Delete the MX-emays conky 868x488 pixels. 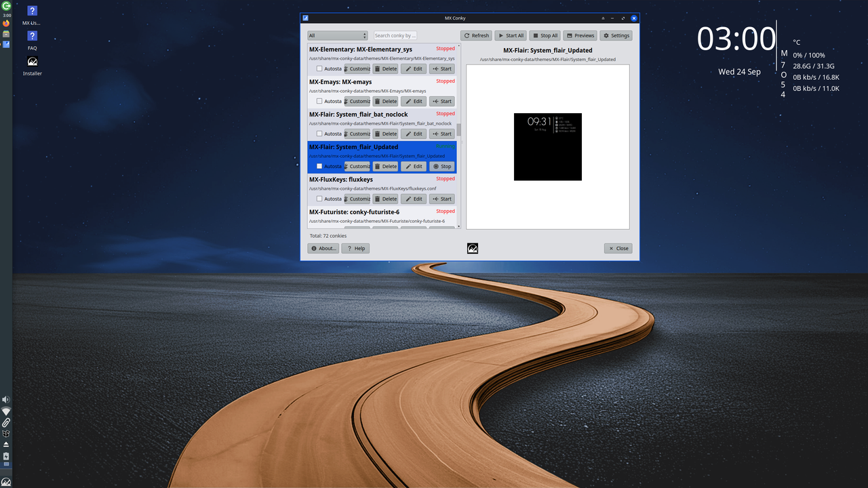click(385, 101)
